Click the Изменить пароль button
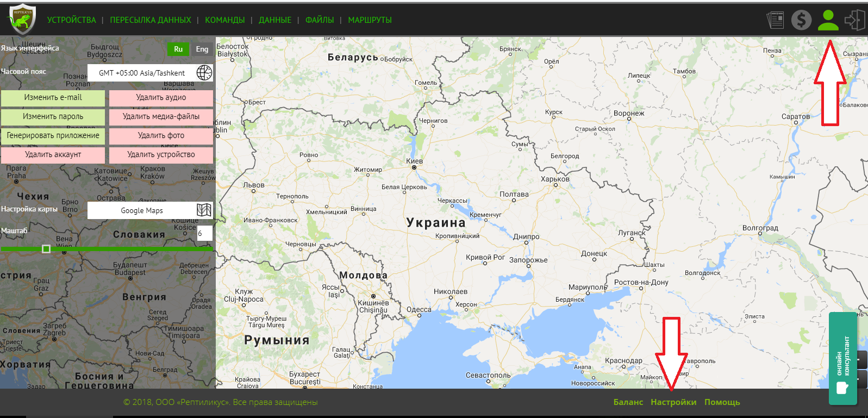The width and height of the screenshot is (868, 418). (53, 117)
